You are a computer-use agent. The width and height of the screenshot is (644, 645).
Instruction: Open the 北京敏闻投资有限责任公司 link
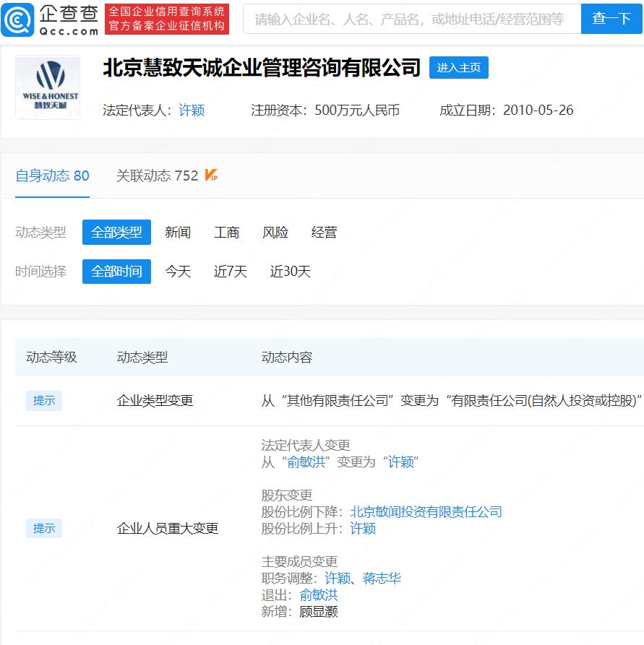(426, 511)
